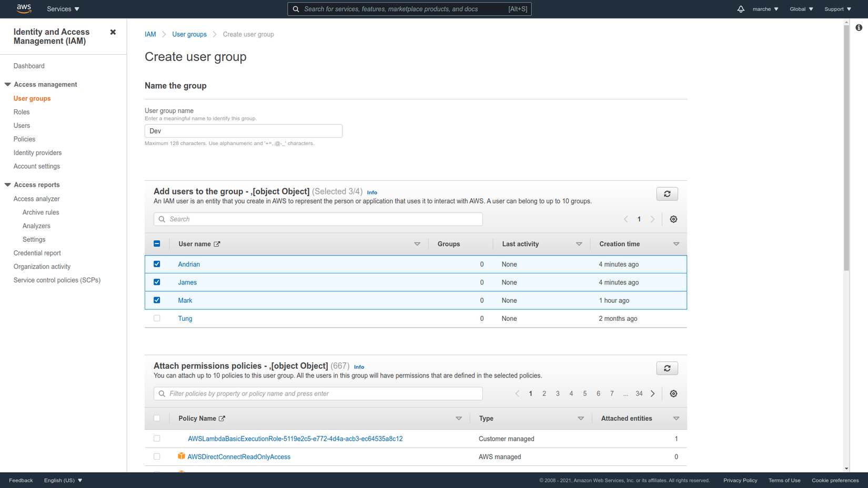Open the Services dropdown
The image size is (868, 488).
click(x=63, y=9)
